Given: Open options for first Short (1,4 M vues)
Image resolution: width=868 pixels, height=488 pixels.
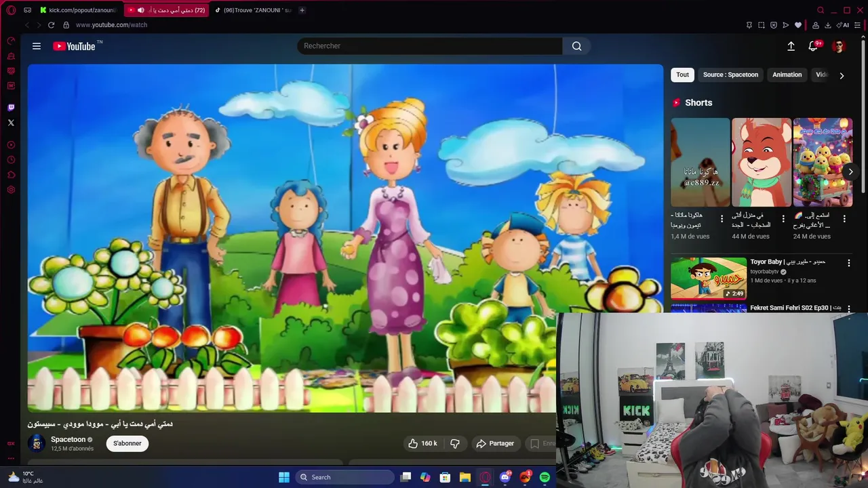Looking at the screenshot, I should click(x=722, y=219).
